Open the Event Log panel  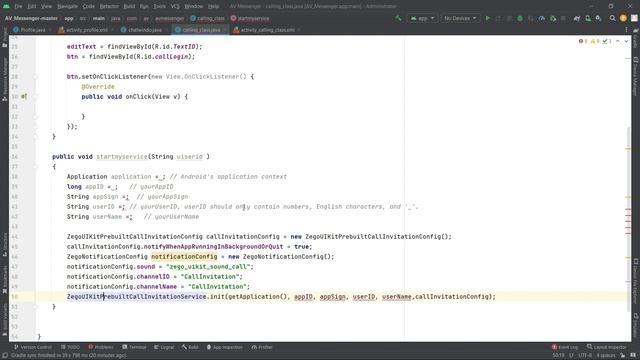click(564, 347)
